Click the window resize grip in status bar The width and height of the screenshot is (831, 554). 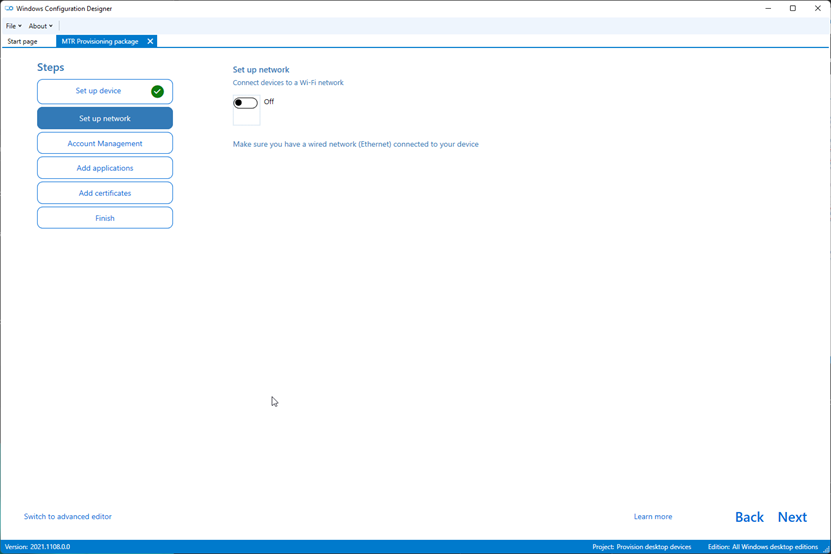pos(826,549)
